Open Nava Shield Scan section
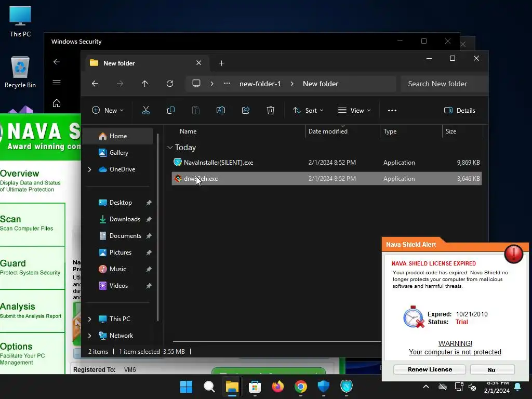This screenshot has height=399, width=532. click(x=32, y=224)
